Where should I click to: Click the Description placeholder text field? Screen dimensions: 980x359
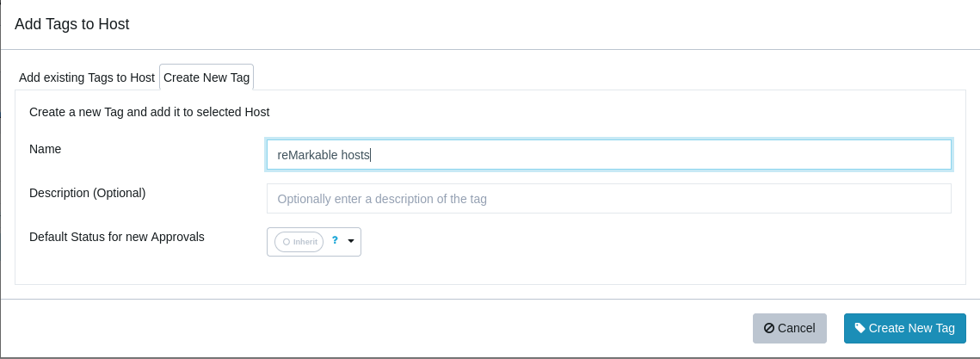click(x=609, y=198)
